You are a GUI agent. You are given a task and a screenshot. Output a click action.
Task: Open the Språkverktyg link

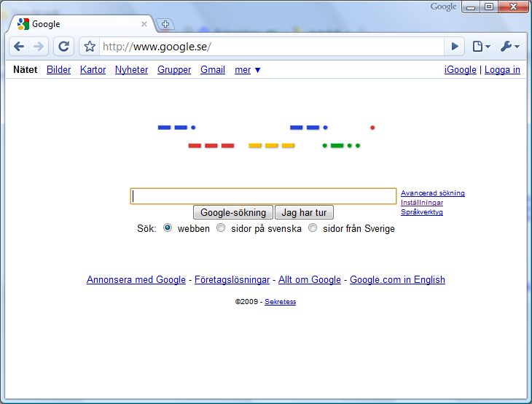(422, 212)
